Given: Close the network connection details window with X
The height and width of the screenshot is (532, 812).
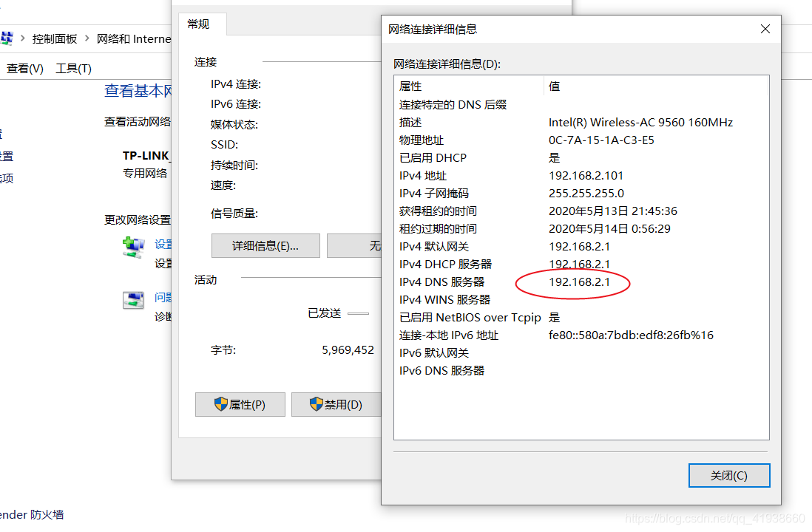Looking at the screenshot, I should (x=765, y=29).
